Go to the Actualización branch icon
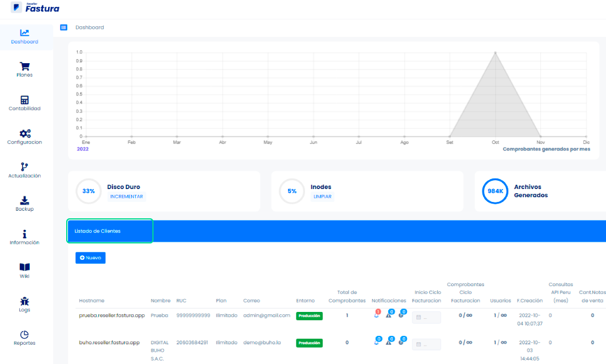This screenshot has width=606, height=364. coord(25,170)
